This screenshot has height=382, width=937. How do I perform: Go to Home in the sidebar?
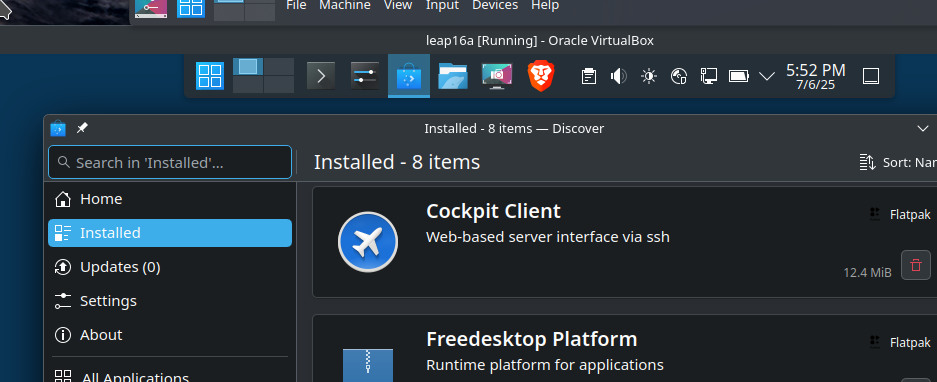tap(170, 198)
